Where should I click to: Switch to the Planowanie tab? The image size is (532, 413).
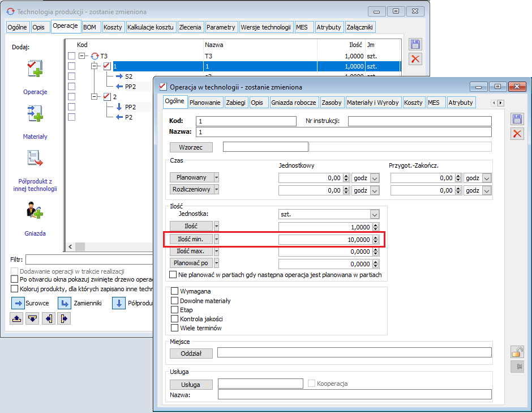point(205,103)
